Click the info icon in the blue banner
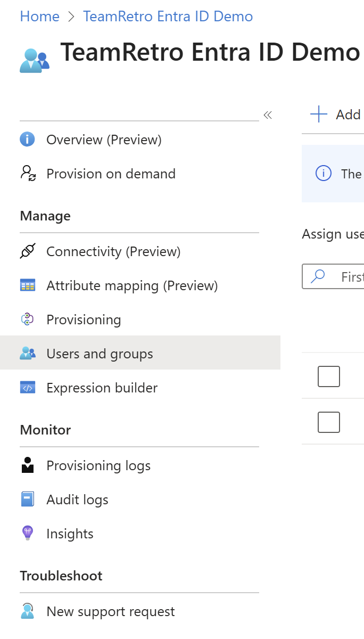This screenshot has height=639, width=364. [x=324, y=174]
